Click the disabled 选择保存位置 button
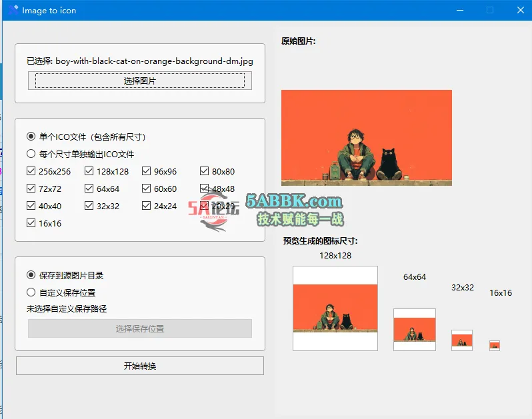This screenshot has width=532, height=419. tap(140, 328)
